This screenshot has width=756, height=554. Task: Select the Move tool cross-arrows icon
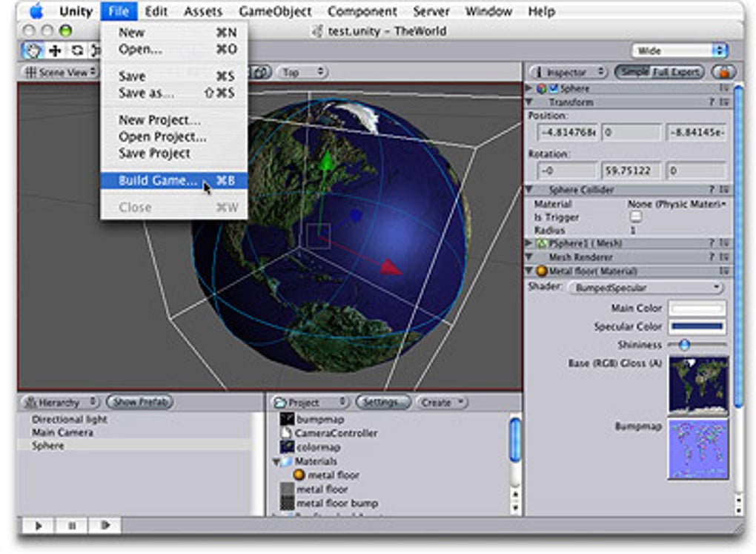[55, 50]
